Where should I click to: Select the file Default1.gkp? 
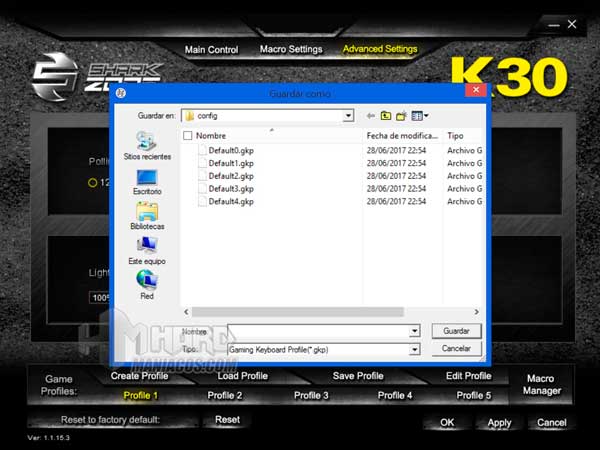[231, 163]
